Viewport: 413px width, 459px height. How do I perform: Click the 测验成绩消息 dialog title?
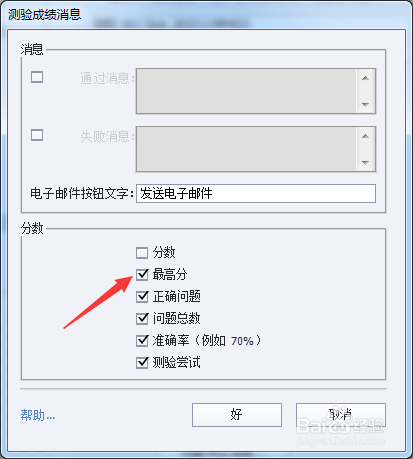pos(44,14)
